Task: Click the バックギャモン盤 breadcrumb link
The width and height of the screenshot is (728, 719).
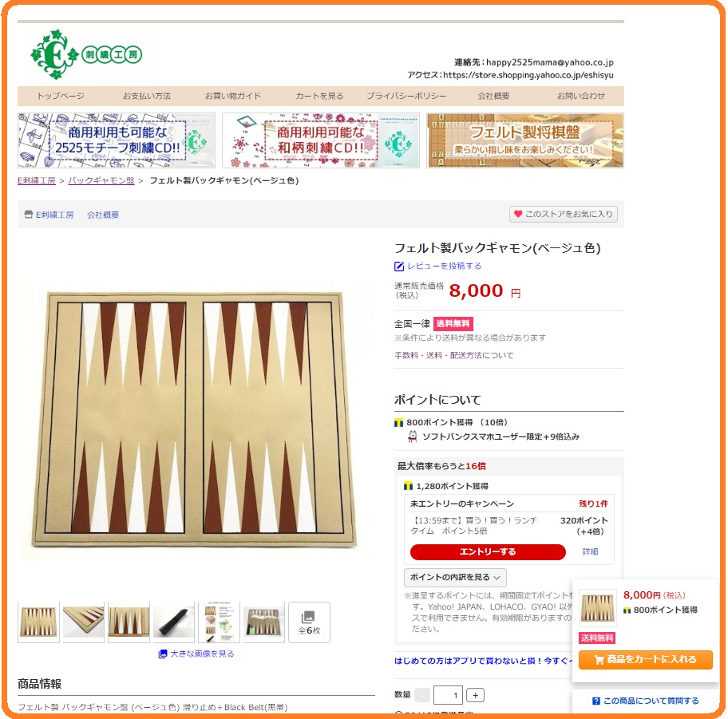Action: pos(101,180)
